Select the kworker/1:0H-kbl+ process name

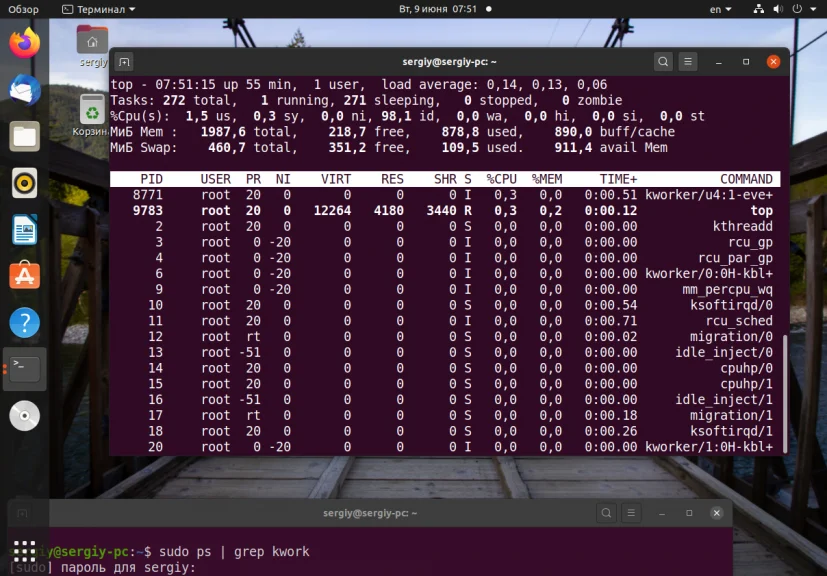point(709,447)
